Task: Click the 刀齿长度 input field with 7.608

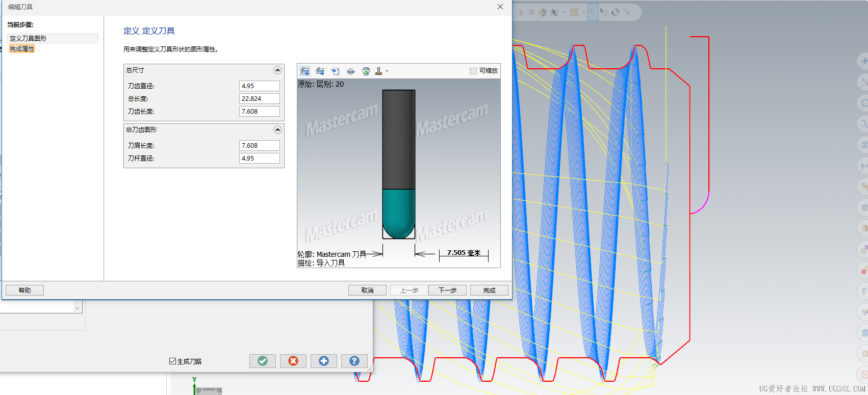Action: [260, 112]
